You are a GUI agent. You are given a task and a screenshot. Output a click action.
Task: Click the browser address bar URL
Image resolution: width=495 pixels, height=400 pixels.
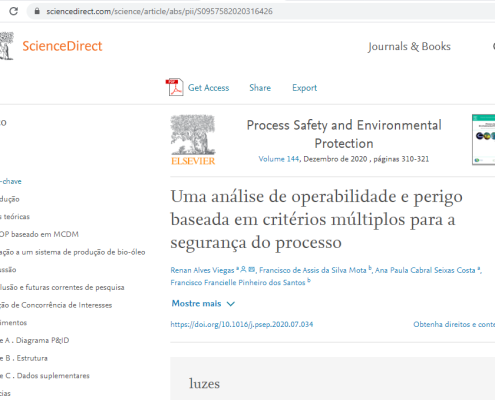pyautogui.click(x=159, y=11)
